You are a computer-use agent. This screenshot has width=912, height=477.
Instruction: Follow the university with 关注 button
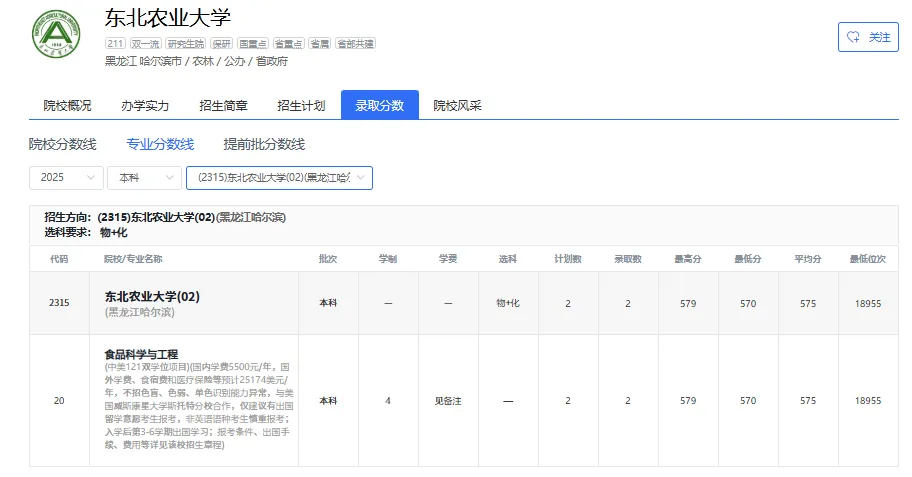[x=868, y=37]
